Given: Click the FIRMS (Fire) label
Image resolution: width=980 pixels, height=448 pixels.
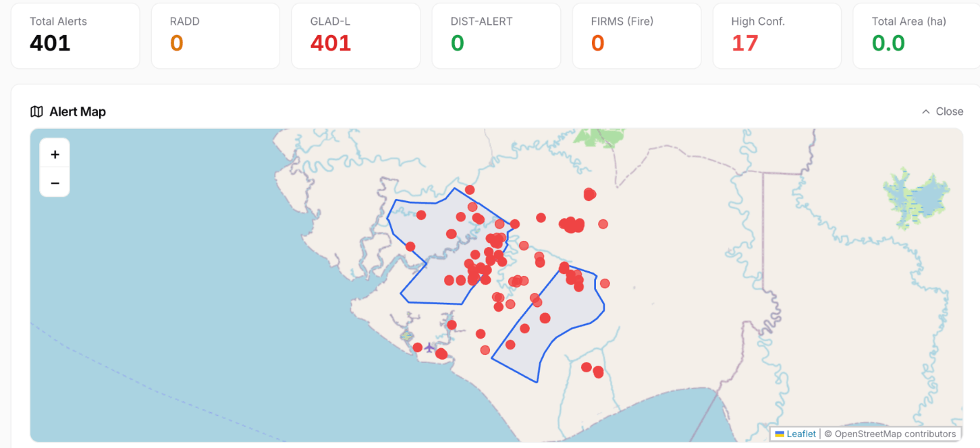Looking at the screenshot, I should pyautogui.click(x=622, y=21).
